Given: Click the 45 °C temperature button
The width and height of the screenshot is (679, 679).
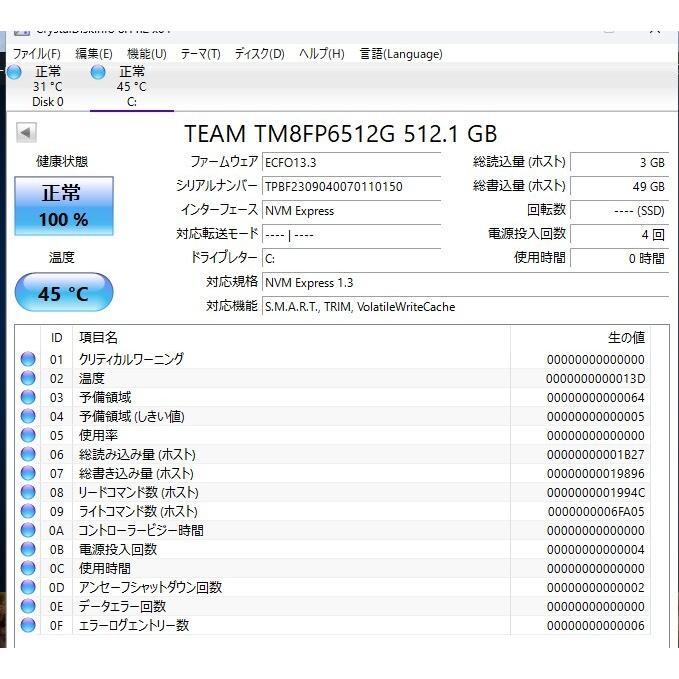Looking at the screenshot, I should 64,292.
